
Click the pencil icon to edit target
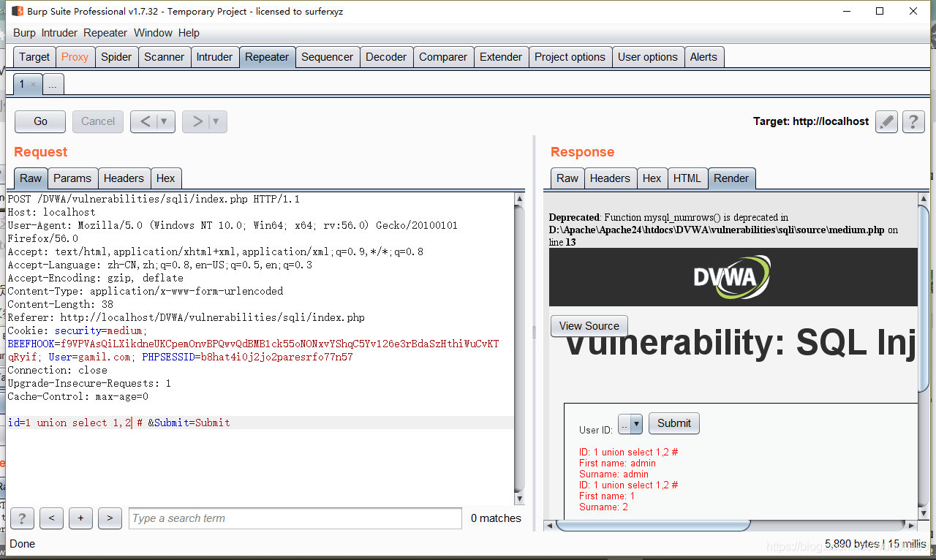coord(886,121)
